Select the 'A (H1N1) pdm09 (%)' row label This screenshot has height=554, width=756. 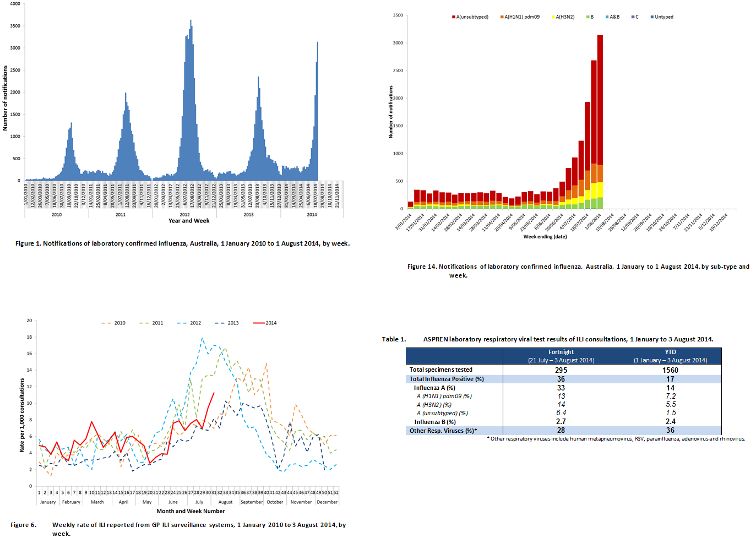point(444,396)
